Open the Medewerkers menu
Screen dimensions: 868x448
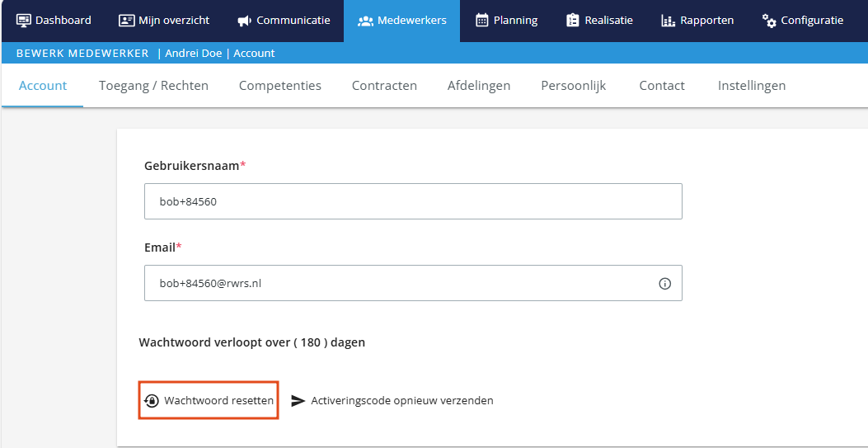click(402, 21)
